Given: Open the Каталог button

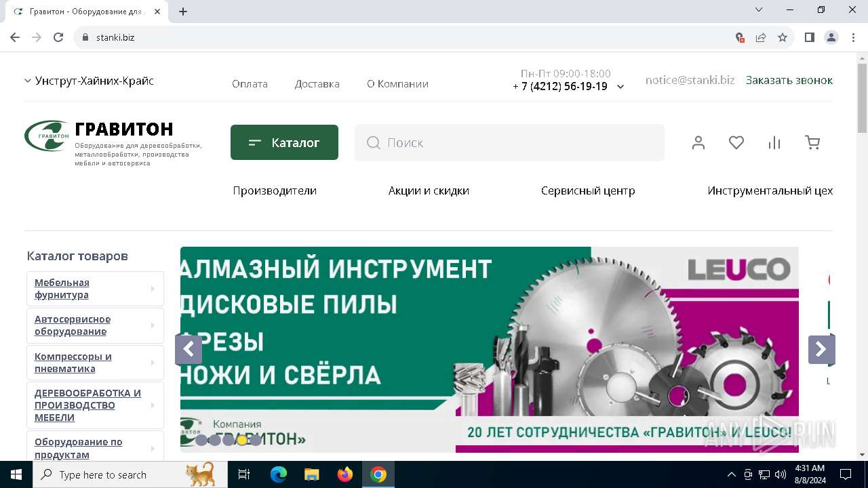Looking at the screenshot, I should [284, 142].
